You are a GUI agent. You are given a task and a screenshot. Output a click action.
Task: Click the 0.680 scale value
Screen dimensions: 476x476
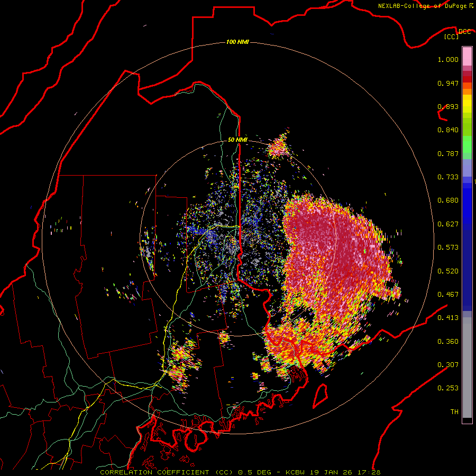(448, 200)
